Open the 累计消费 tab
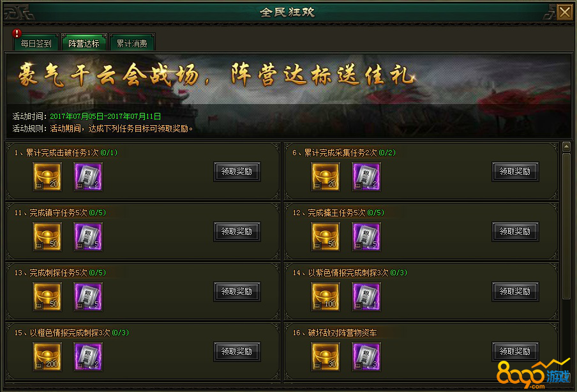 click(131, 43)
